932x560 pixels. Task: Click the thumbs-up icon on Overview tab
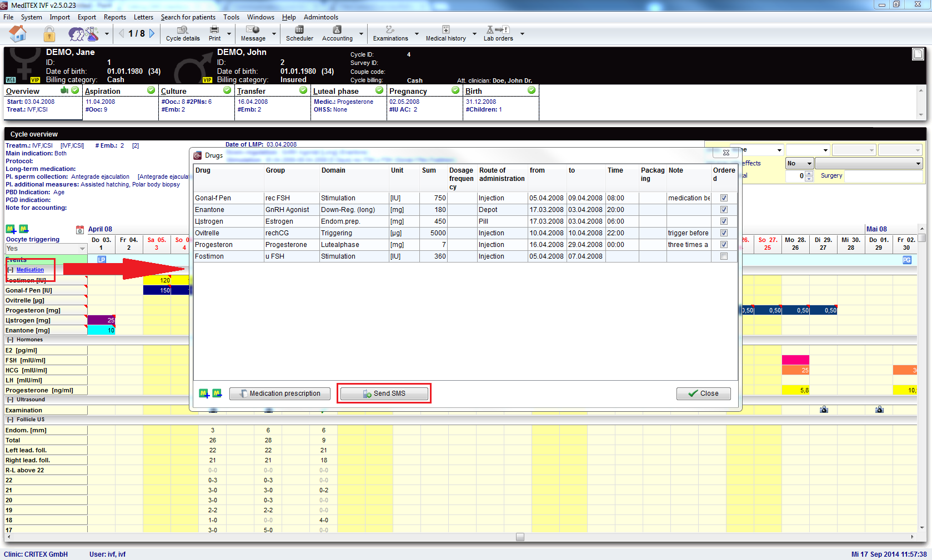pyautogui.click(x=64, y=90)
